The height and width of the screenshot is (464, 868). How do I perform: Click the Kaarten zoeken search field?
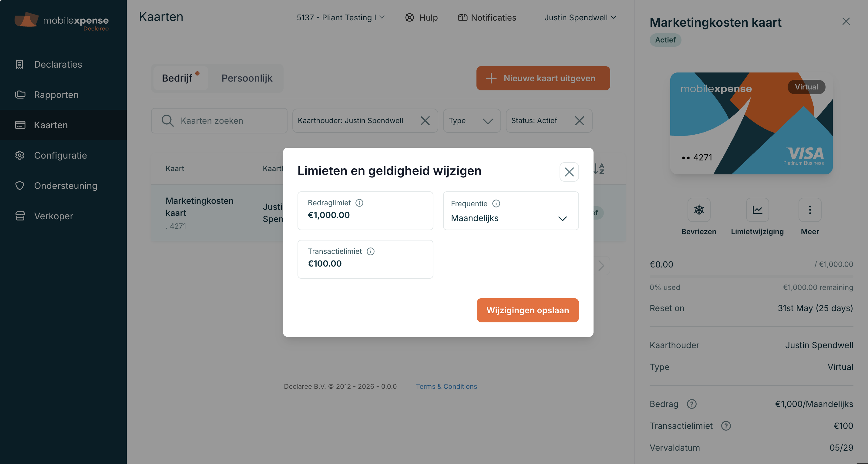tap(219, 121)
